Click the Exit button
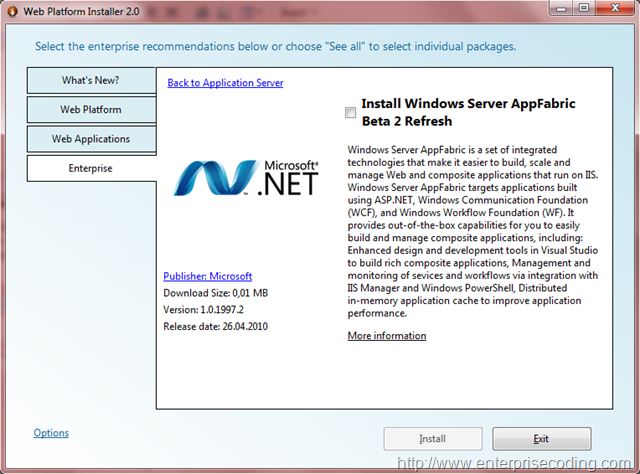640x474 pixels. 542,439
